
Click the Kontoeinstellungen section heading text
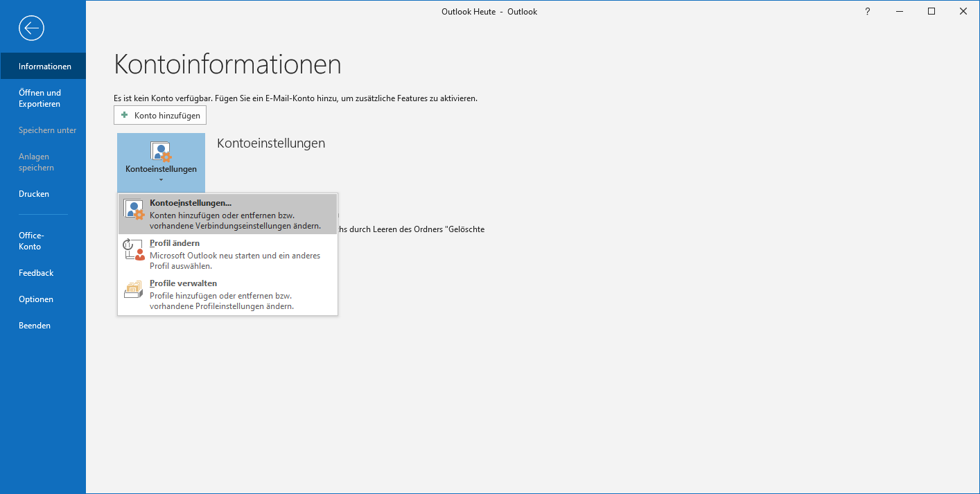click(x=271, y=143)
